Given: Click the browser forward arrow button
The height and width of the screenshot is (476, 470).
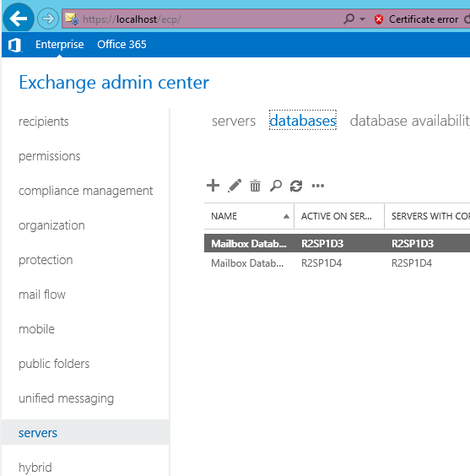Looking at the screenshot, I should point(48,19).
